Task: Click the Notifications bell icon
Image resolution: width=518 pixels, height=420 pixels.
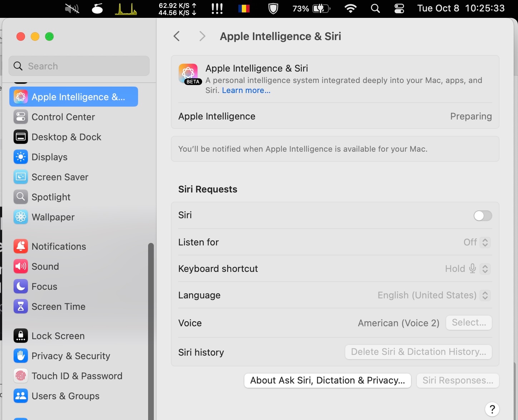Action: (21, 246)
